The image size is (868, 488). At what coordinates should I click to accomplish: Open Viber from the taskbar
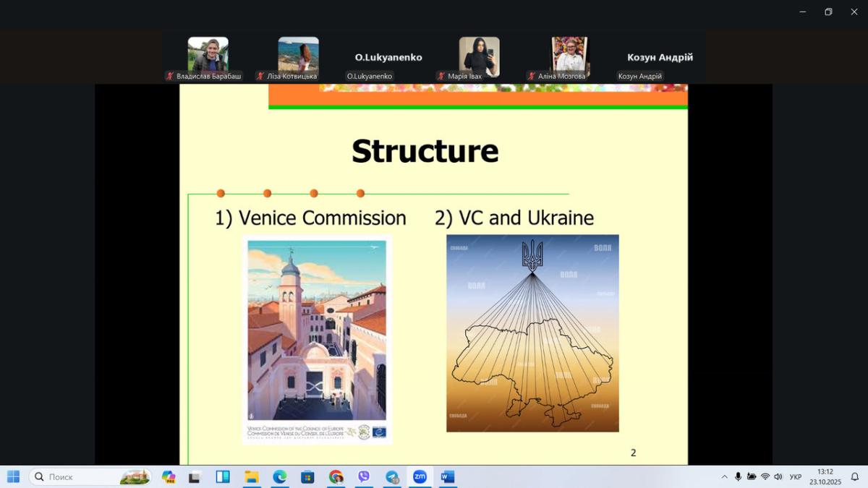coord(363,476)
